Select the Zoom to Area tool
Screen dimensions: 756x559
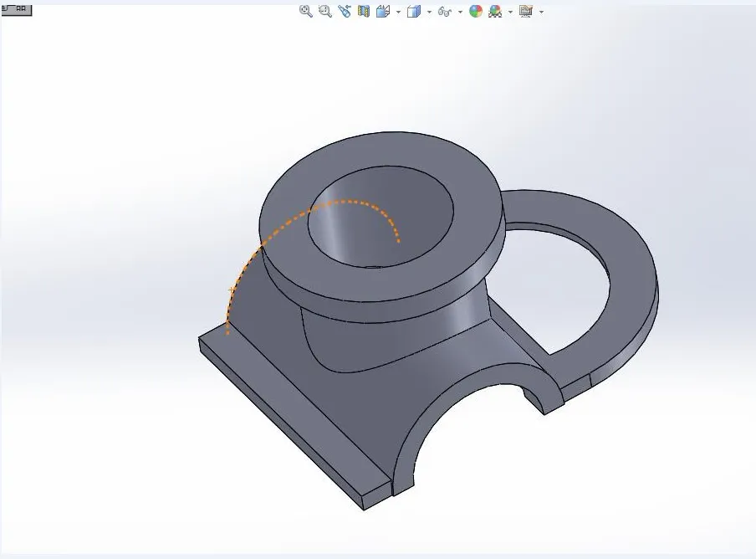point(325,11)
